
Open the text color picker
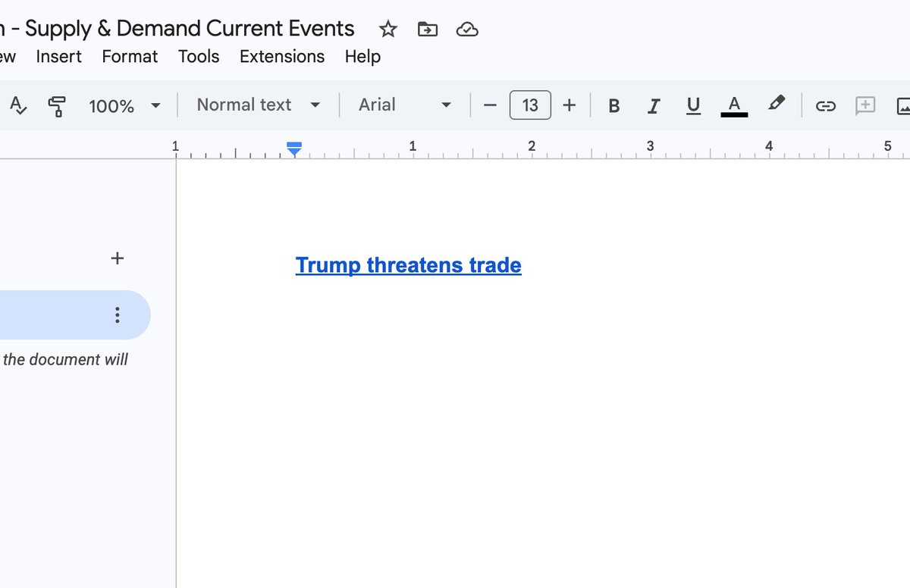pyautogui.click(x=734, y=105)
